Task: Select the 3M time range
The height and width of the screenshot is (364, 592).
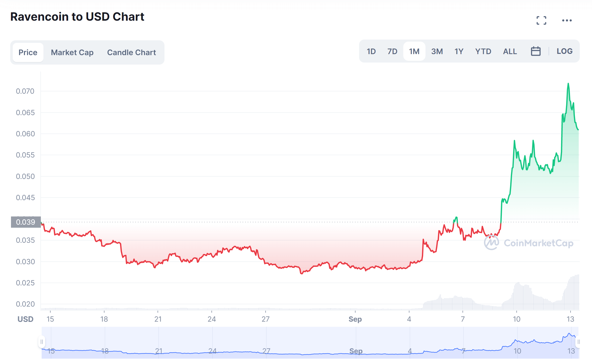Action: click(x=437, y=51)
